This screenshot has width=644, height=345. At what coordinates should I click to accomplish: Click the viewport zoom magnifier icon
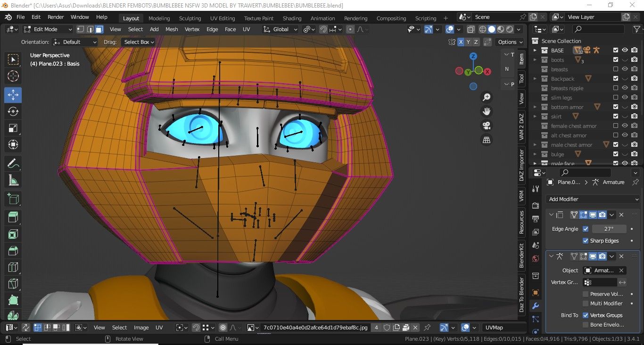(x=487, y=97)
